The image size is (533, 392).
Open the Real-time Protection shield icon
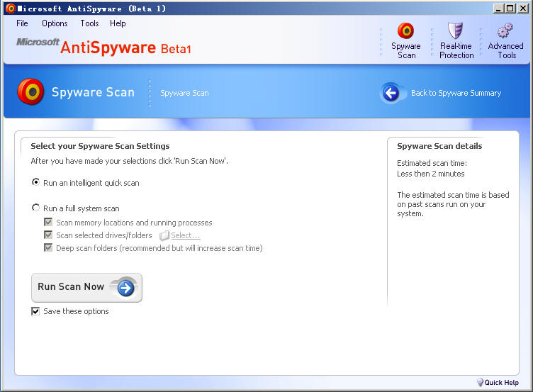[x=455, y=31]
